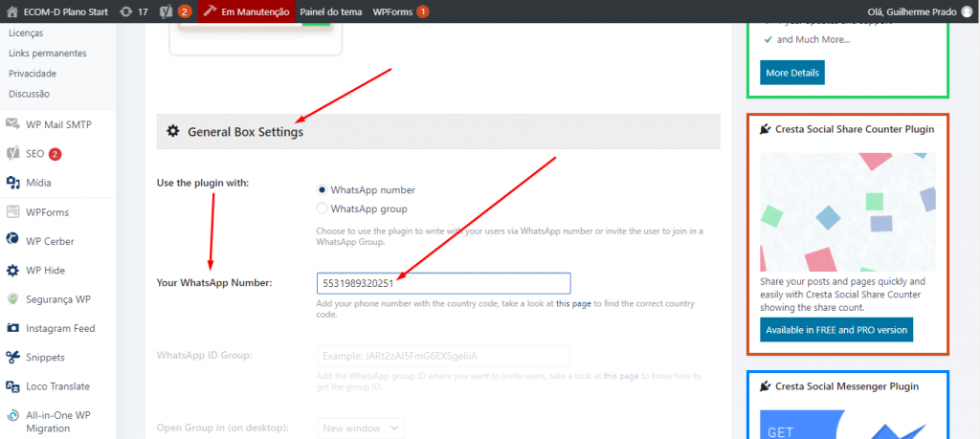
Task: Click the WP Mail SMTP envelope icon
Action: coord(13,123)
